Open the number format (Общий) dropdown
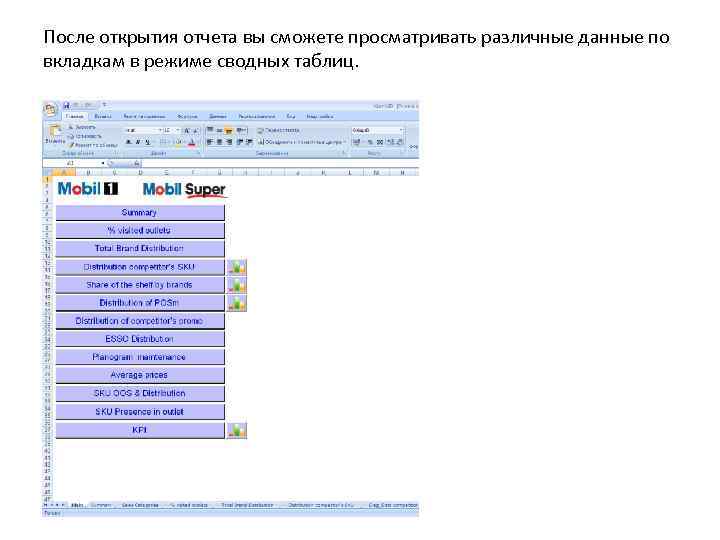Viewport: 720px width, 540px height. pos(401,130)
